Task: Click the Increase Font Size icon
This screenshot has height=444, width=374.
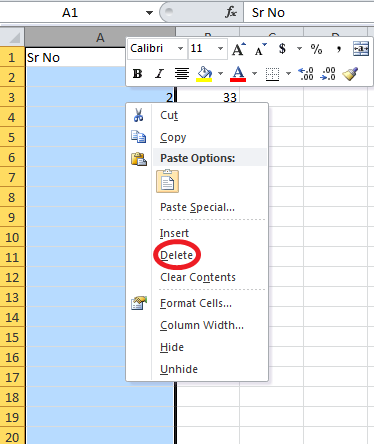Action: coord(239,49)
